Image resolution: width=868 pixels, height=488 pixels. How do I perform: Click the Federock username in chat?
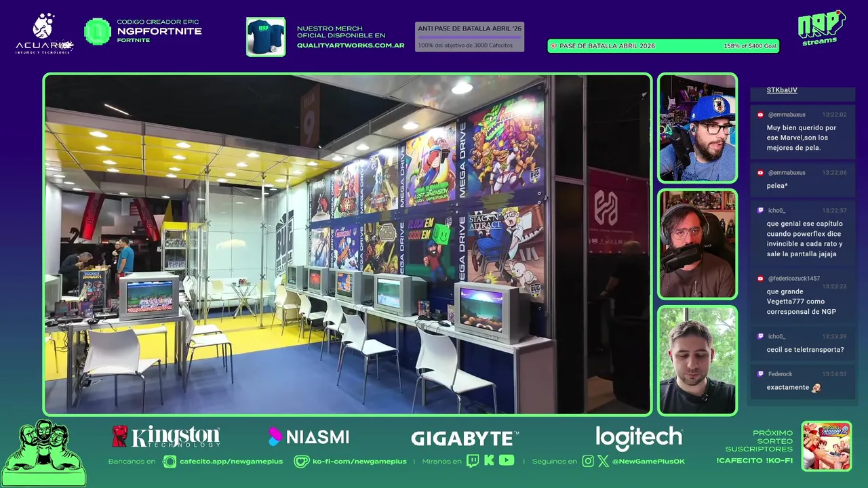pos(780,374)
